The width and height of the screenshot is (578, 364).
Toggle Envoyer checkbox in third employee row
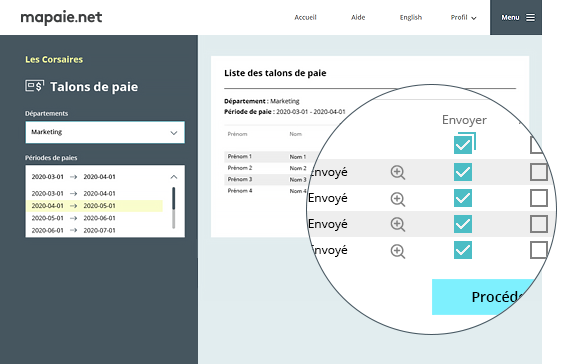[x=463, y=224]
